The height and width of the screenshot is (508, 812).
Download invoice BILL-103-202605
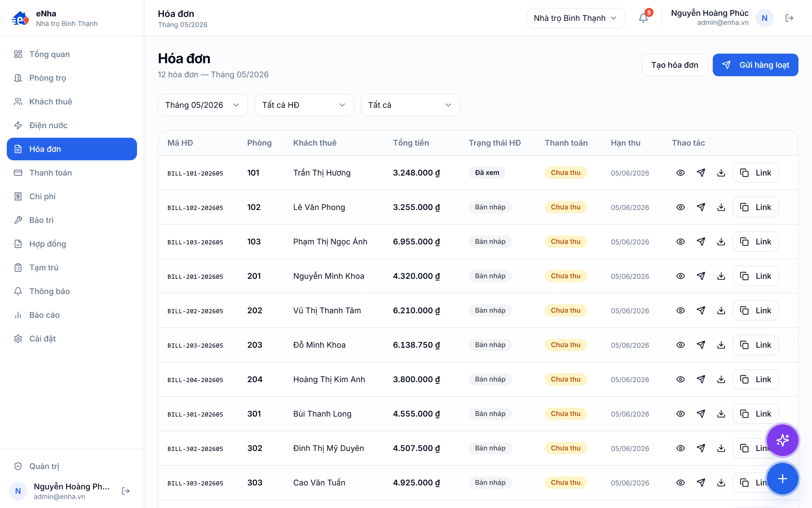(x=721, y=242)
